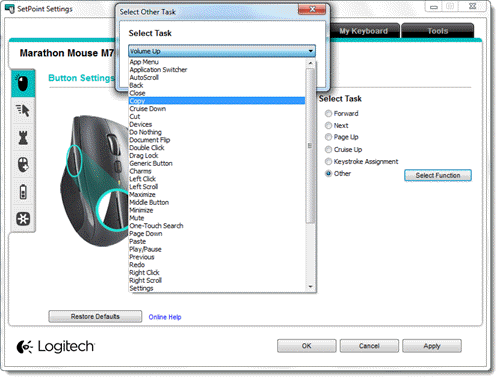Choose Close from the task list
This screenshot has height=380, width=500.
[x=217, y=93]
